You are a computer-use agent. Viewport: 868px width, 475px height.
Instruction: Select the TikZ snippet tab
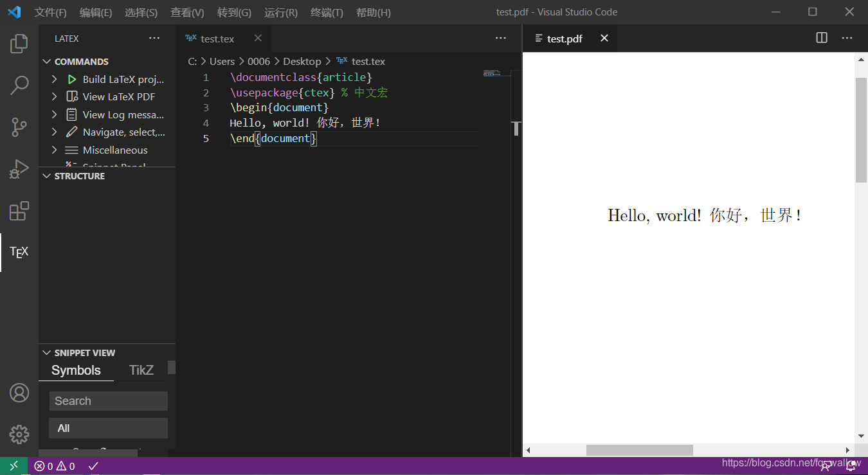coord(141,370)
